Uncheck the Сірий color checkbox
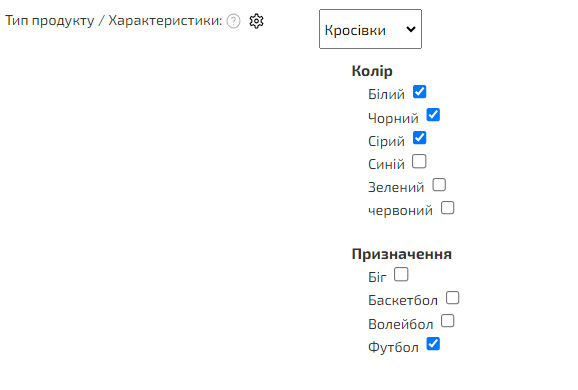Viewport: 578px width, 390px height. [419, 138]
